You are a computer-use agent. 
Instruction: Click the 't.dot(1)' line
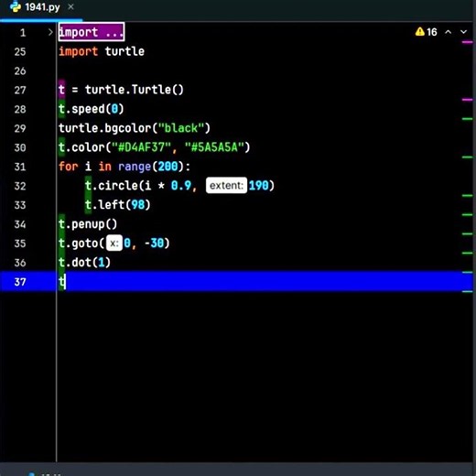click(x=84, y=263)
